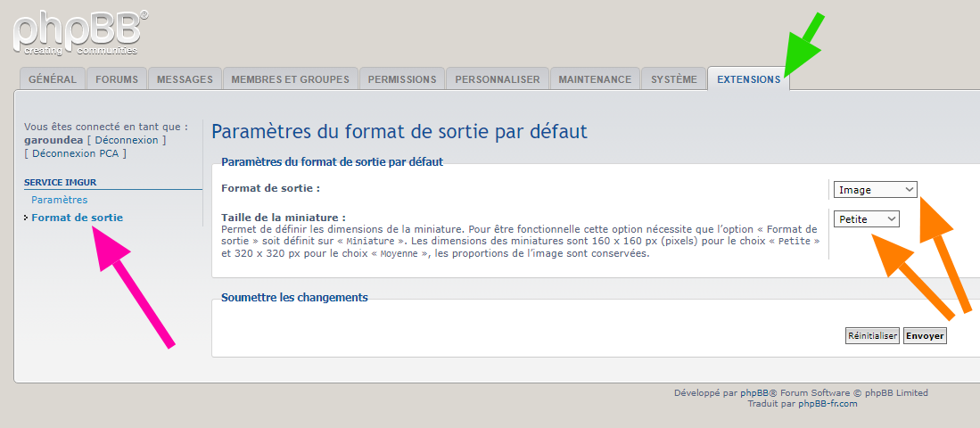The image size is (980, 428).
Task: Expand the Format de sortie dropdown showing Image
Action: (x=875, y=189)
